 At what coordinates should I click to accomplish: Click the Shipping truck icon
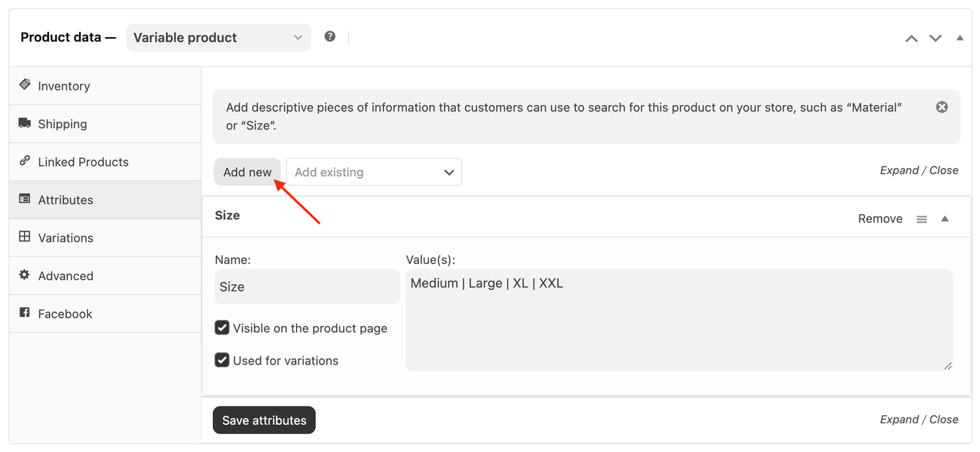pyautogui.click(x=24, y=123)
